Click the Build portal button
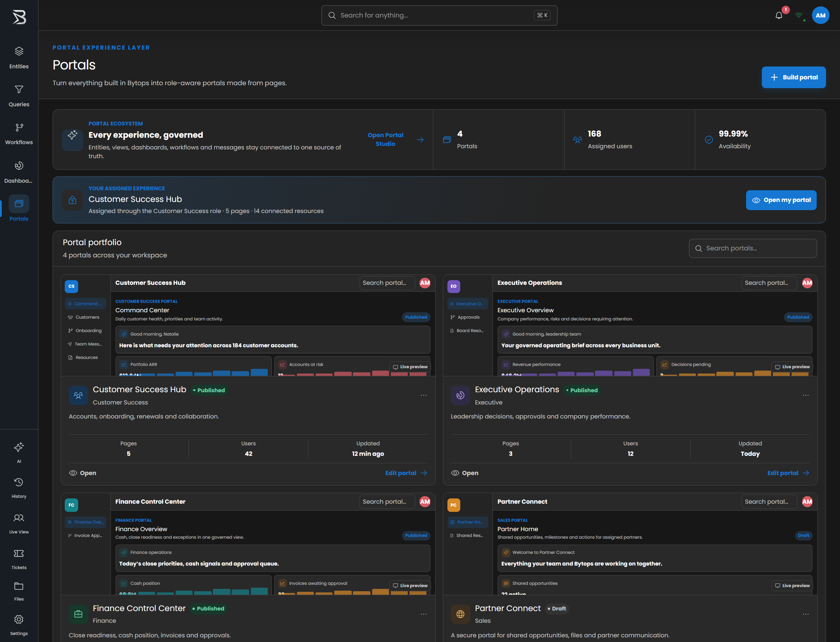This screenshot has height=642, width=840. coord(793,77)
